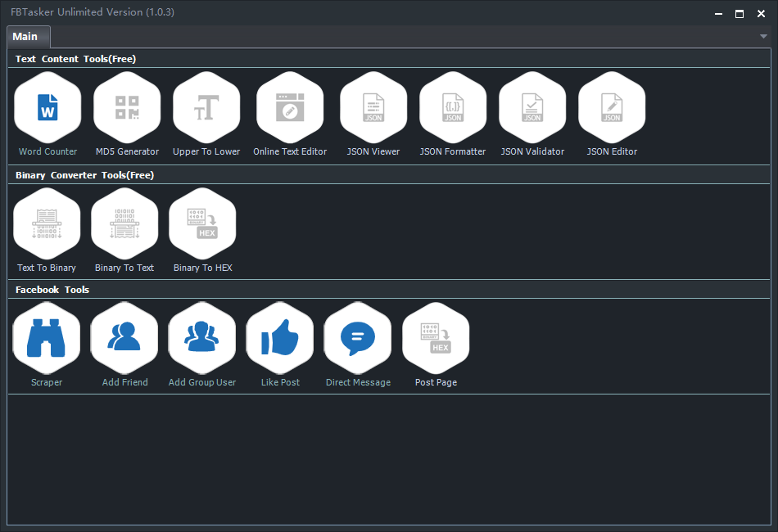
Task: Select the Upper To Lower converter
Action: [206, 107]
